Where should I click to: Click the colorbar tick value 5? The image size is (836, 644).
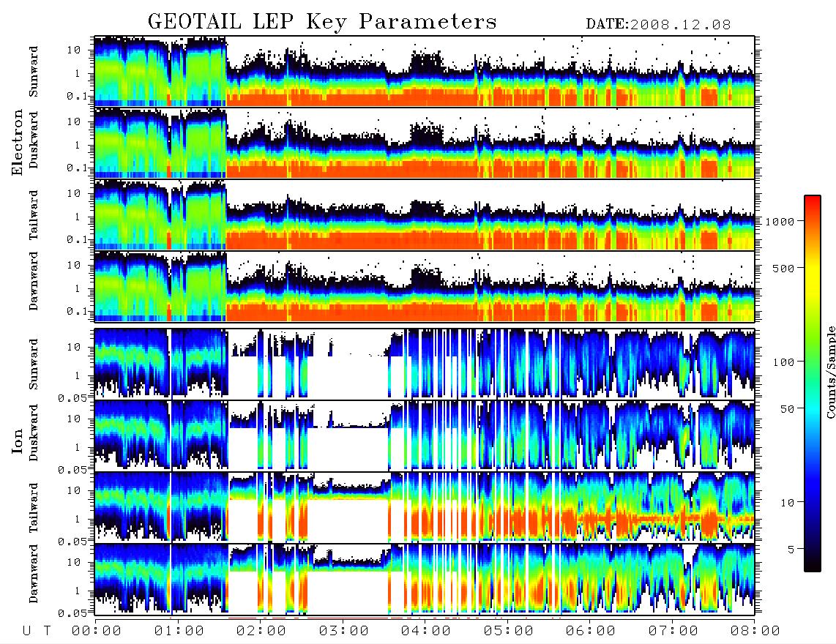(x=791, y=549)
